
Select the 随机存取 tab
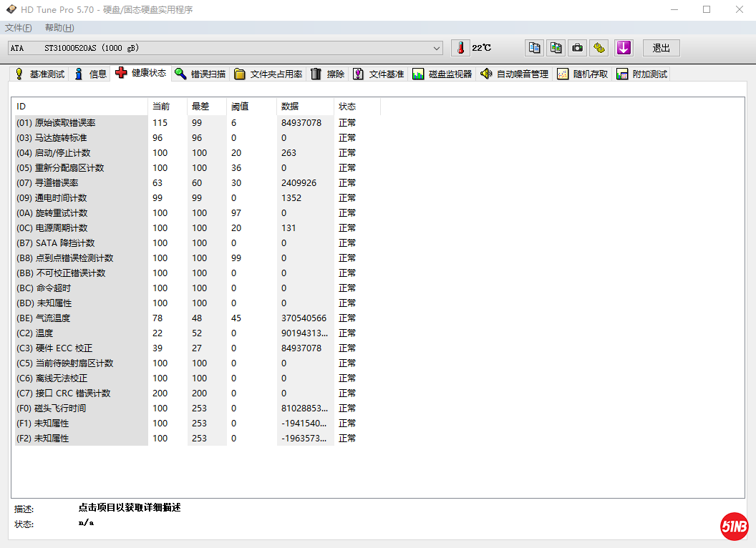(x=583, y=74)
